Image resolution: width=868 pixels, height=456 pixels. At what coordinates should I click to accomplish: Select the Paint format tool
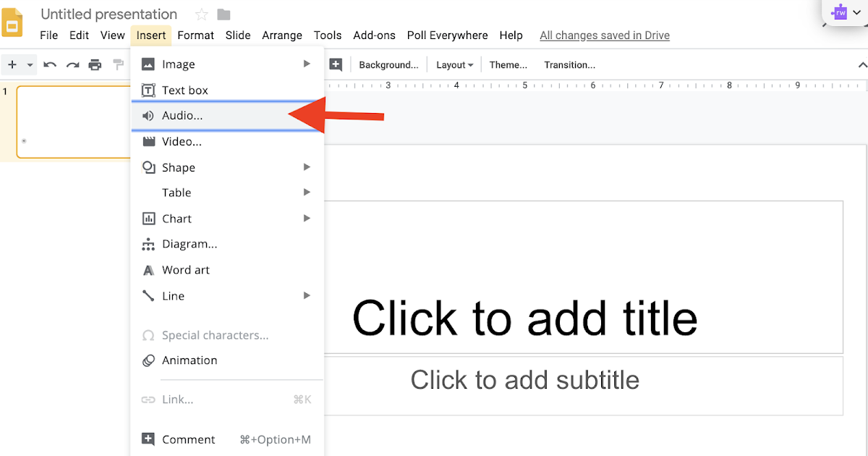pyautogui.click(x=118, y=64)
